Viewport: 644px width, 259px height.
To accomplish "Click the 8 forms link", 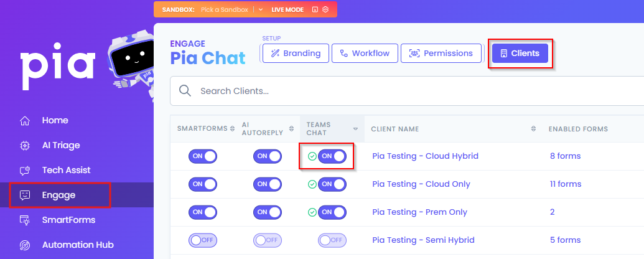I will (565, 156).
